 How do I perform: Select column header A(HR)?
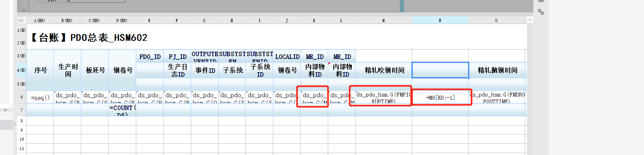pos(39,21)
